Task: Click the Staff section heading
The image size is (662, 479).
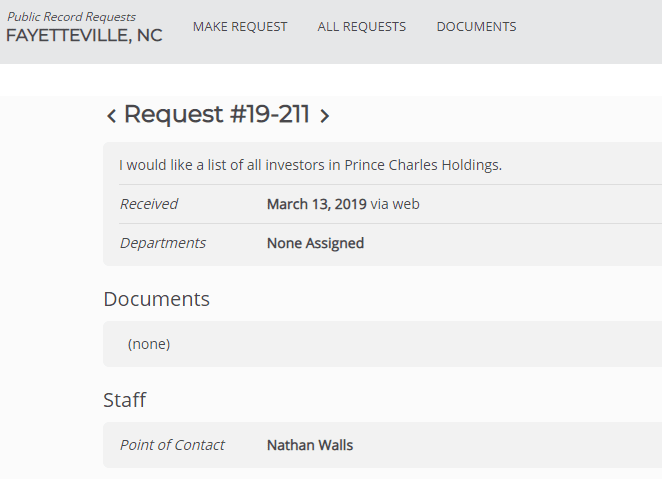Action: coord(124,400)
